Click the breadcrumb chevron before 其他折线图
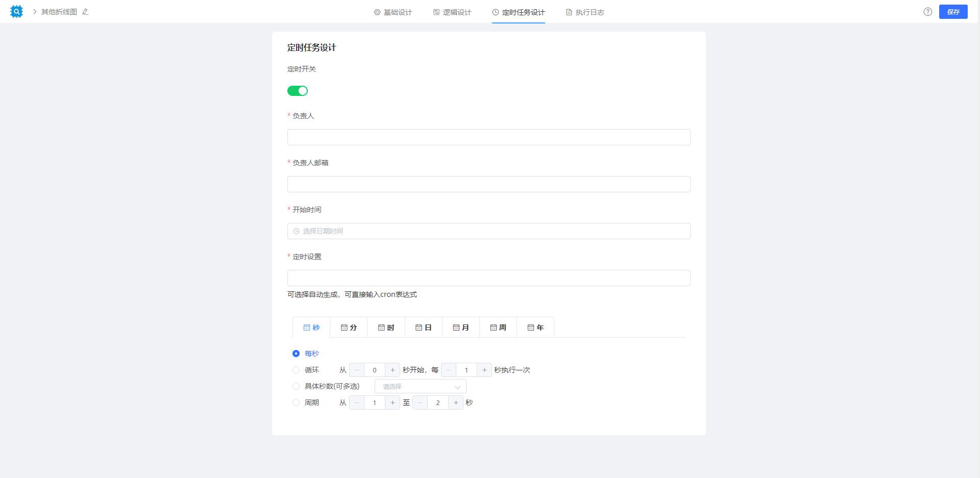 (x=35, y=12)
